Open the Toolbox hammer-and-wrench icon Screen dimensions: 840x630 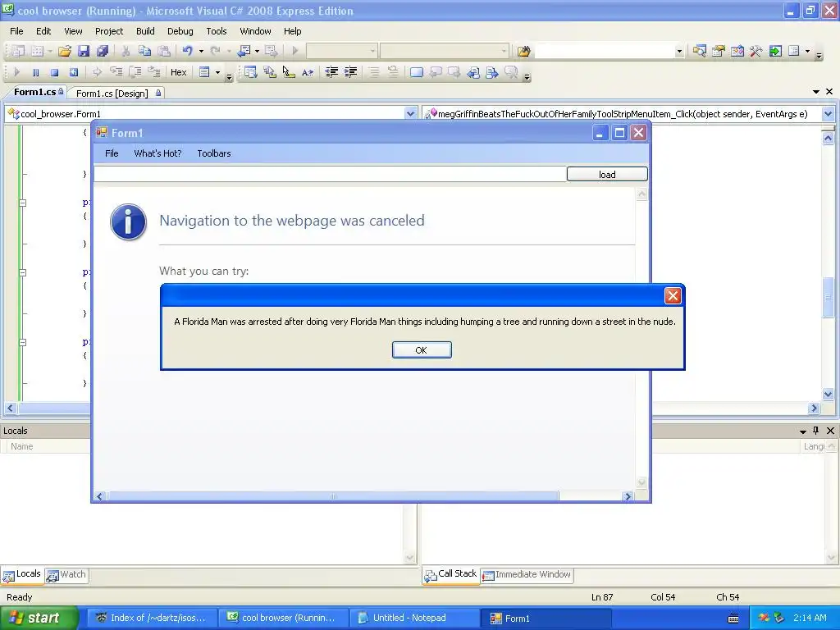tap(756, 51)
